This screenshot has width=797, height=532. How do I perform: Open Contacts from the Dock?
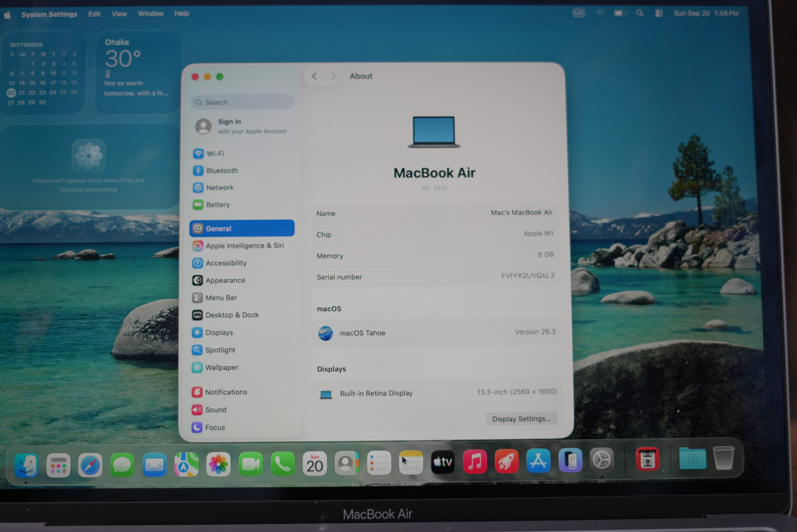click(347, 463)
